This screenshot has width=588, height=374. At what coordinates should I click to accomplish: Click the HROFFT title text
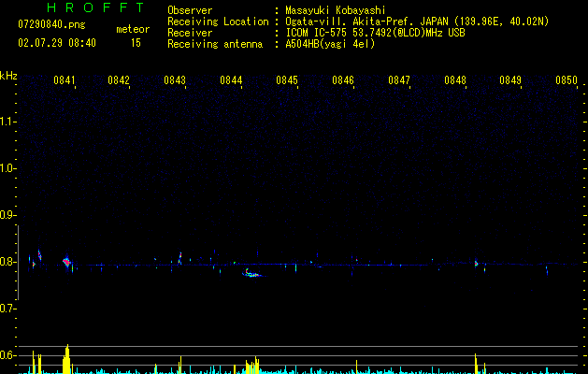pos(96,7)
